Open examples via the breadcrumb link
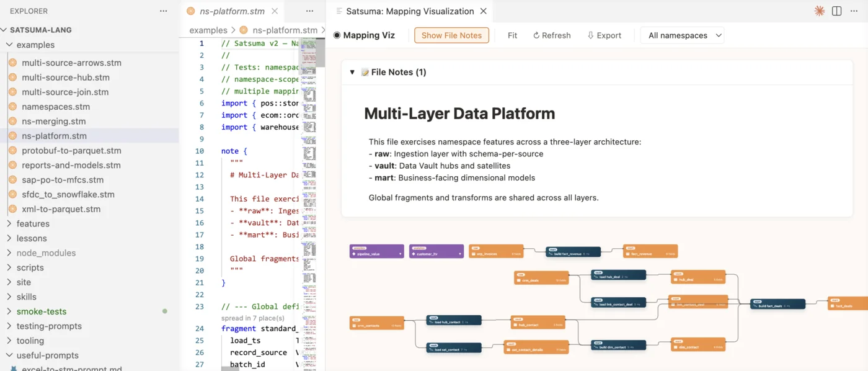Screen dimensions: 868x371 (x=208, y=30)
